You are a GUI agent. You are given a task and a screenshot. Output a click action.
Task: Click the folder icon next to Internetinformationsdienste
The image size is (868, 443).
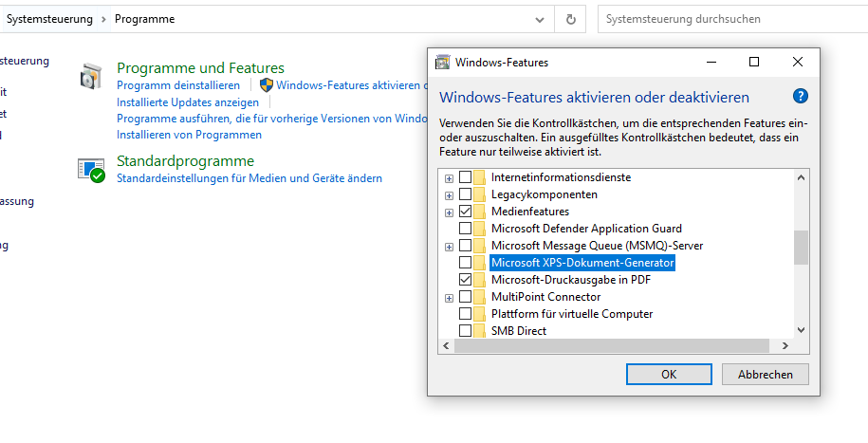click(x=479, y=177)
